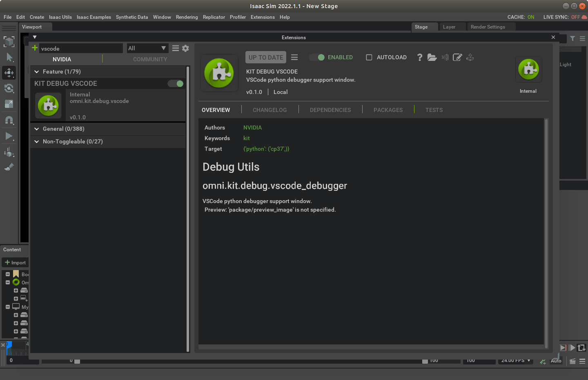Activate the Rotate gizmo tool

(x=9, y=88)
